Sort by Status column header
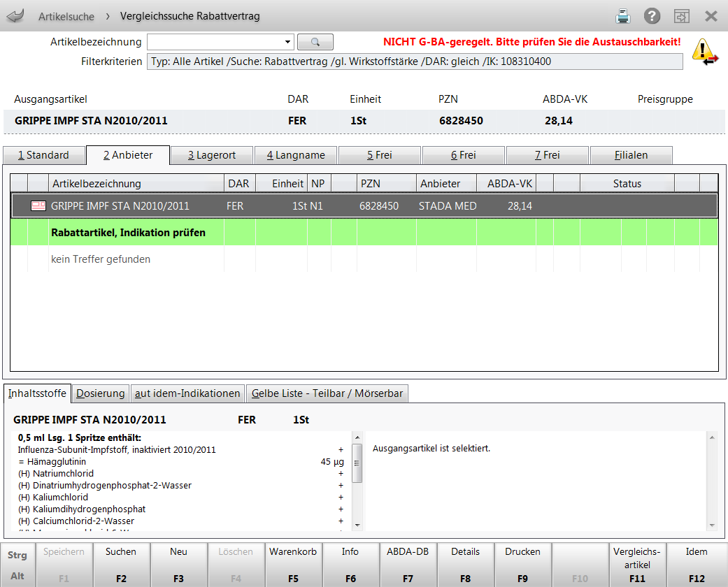 [x=627, y=184]
